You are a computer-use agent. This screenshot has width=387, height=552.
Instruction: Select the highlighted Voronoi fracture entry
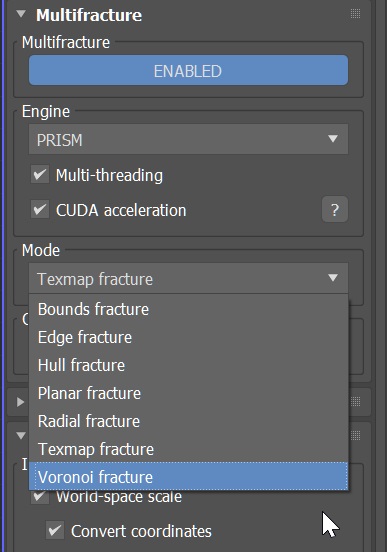point(188,476)
